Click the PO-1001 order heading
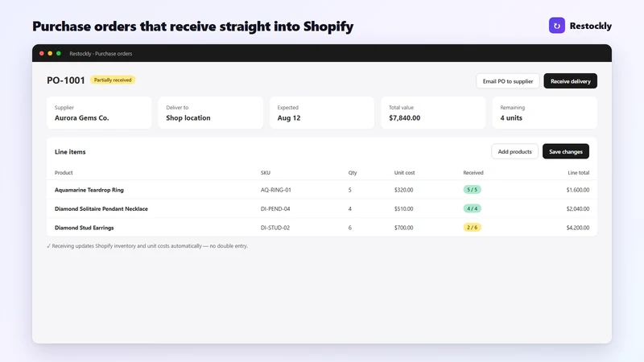The image size is (644, 362). pyautogui.click(x=66, y=80)
